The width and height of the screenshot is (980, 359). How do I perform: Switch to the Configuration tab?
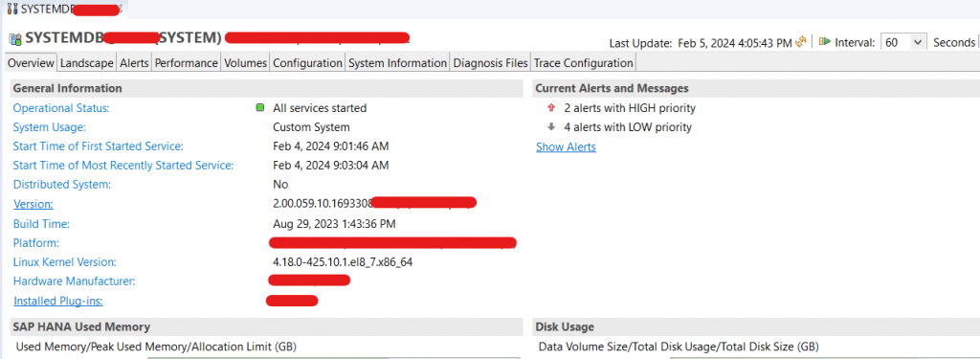pyautogui.click(x=307, y=63)
